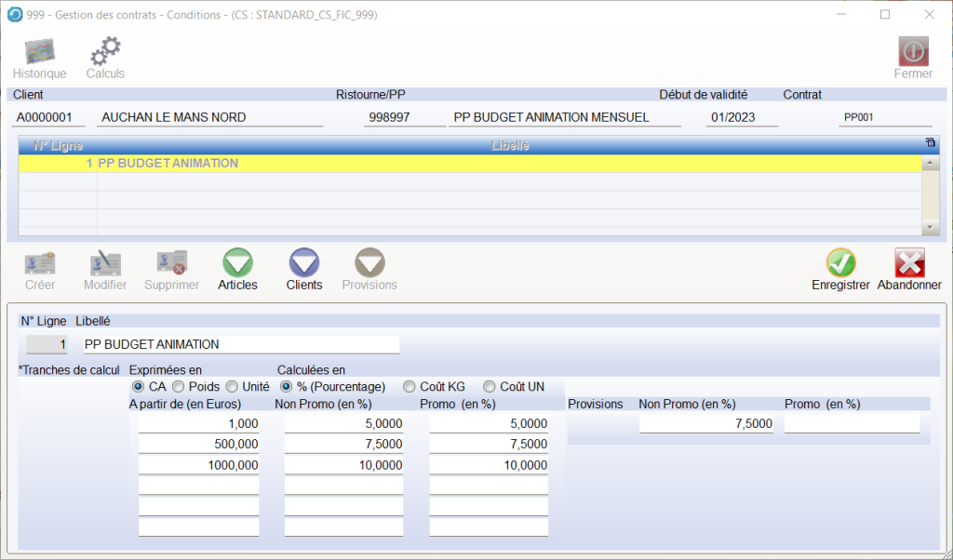Viewport: 953px width, 560px height.
Task: Click the Libellé column header
Action: pyautogui.click(x=510, y=146)
